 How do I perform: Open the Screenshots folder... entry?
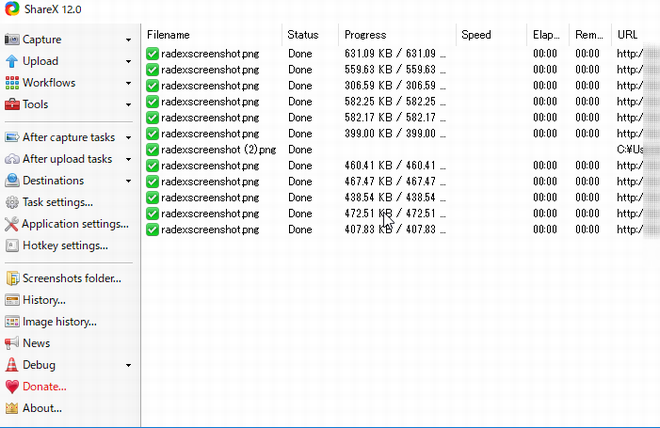coord(72,278)
